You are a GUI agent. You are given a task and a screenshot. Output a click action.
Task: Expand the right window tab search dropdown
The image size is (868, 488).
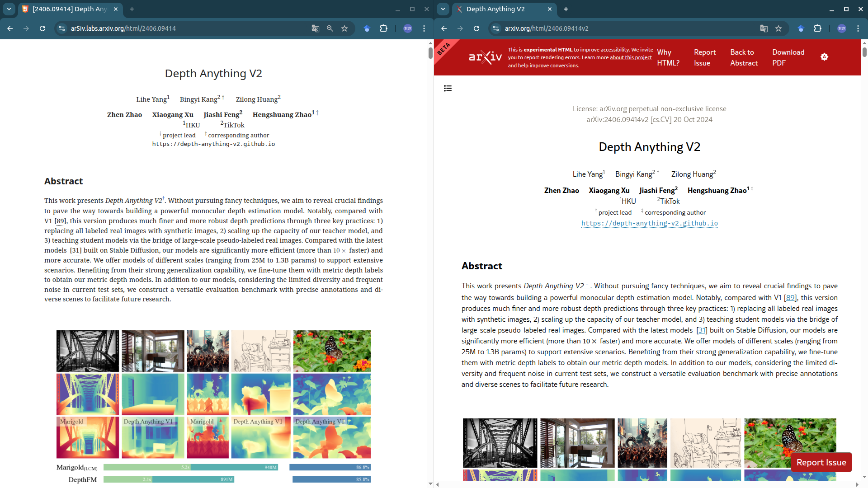443,9
